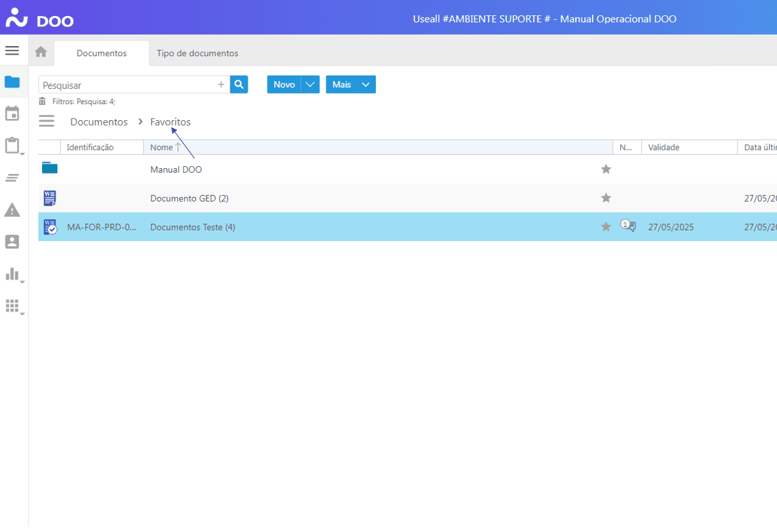Screen dimensions: 777x532
Task: Expand the apps grid sidebar menu
Action: point(12,306)
